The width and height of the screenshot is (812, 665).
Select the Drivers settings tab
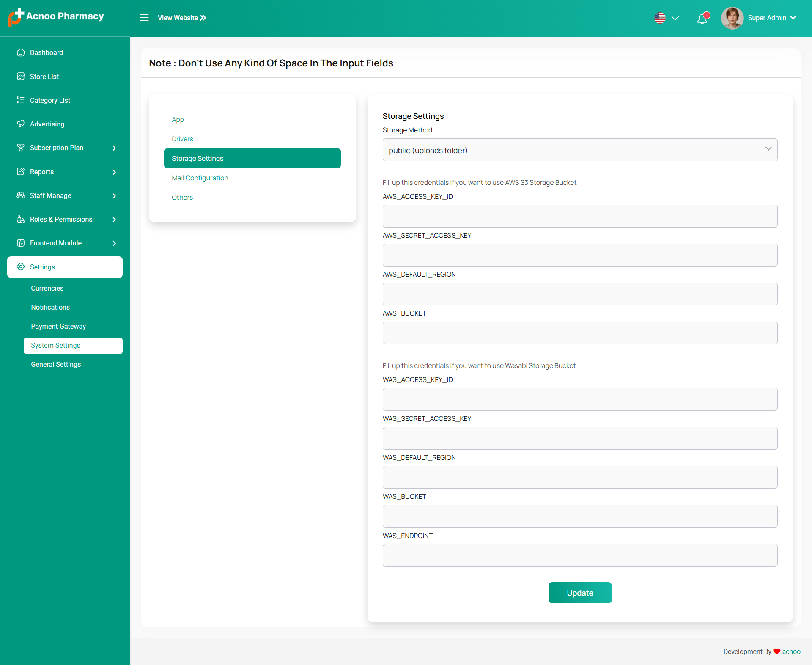(182, 139)
